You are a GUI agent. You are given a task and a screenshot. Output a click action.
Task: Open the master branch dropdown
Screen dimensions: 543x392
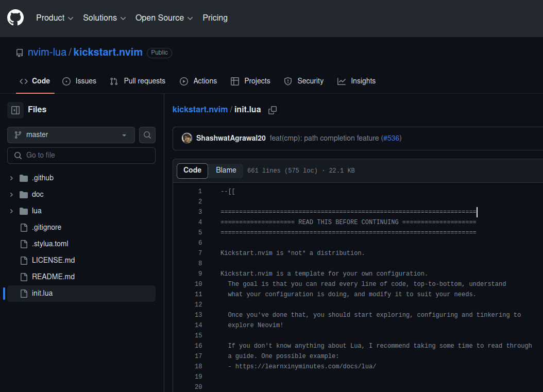pyautogui.click(x=71, y=135)
